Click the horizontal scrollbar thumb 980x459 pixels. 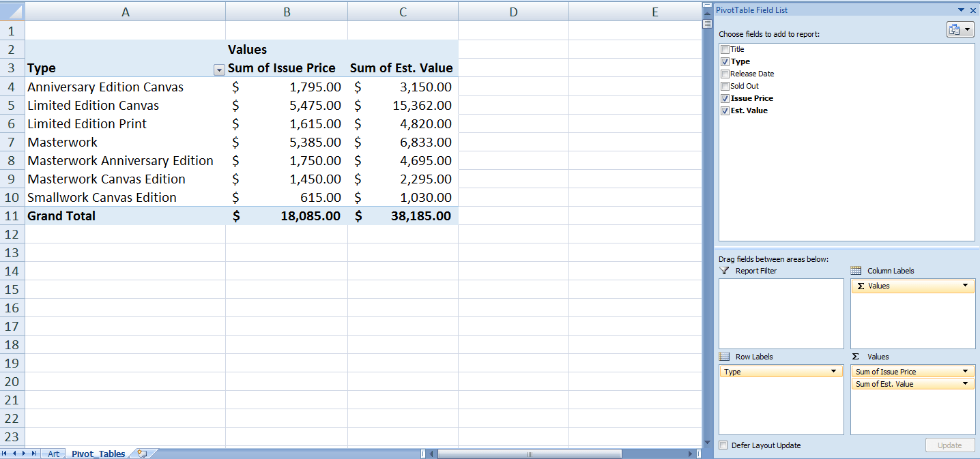coord(529,453)
